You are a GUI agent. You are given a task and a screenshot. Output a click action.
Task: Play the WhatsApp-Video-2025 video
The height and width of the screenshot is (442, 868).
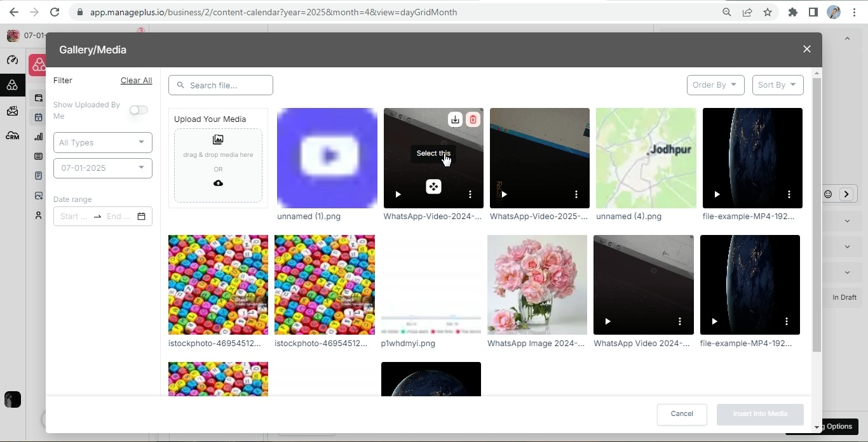point(504,194)
